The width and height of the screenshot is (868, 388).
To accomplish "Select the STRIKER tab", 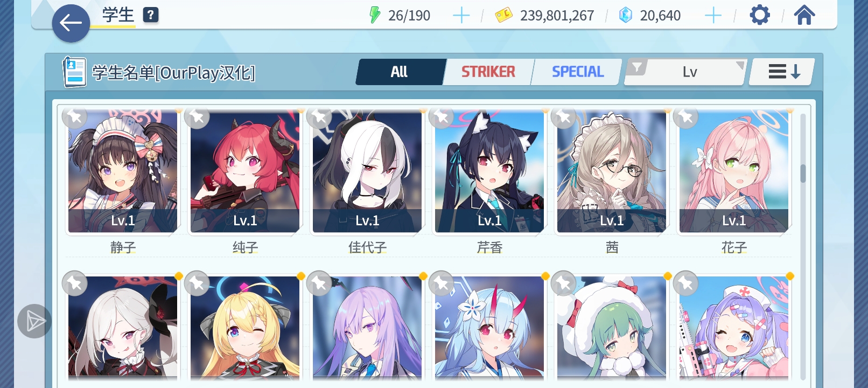I will pyautogui.click(x=488, y=72).
